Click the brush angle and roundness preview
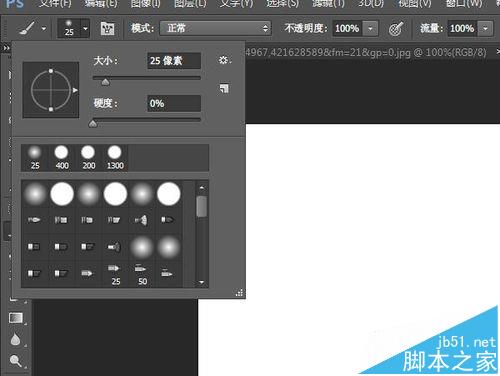500x376 pixels. click(51, 90)
